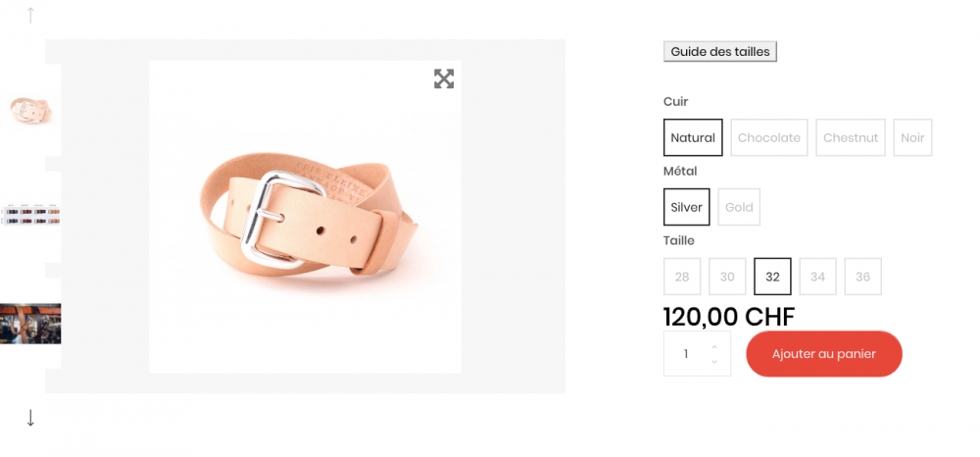
Task: Choose Silver metal buckle
Action: 686,207
